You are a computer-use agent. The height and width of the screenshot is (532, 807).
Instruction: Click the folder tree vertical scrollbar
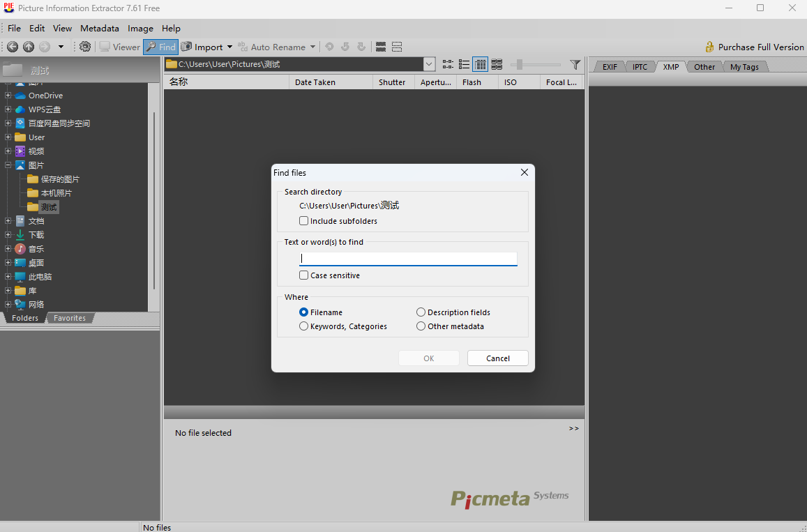coord(154,201)
